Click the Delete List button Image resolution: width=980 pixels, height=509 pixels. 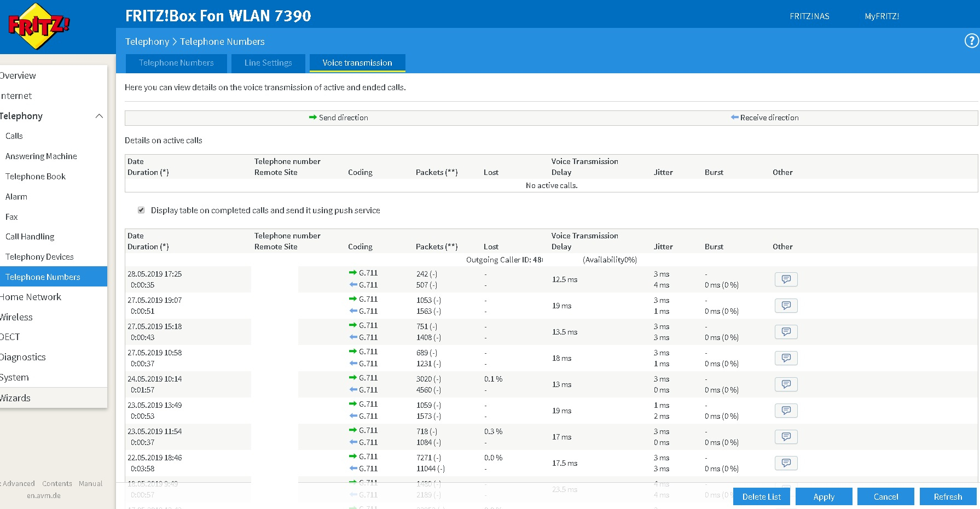coord(762,496)
